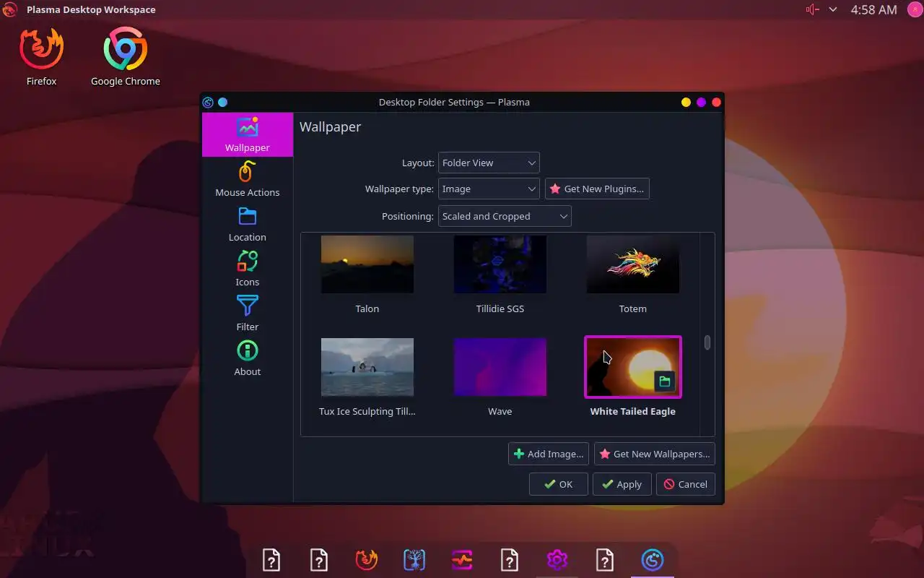Select the Tillidie SGS wallpaper thumbnail
This screenshot has height=578, width=924.
pos(500,264)
